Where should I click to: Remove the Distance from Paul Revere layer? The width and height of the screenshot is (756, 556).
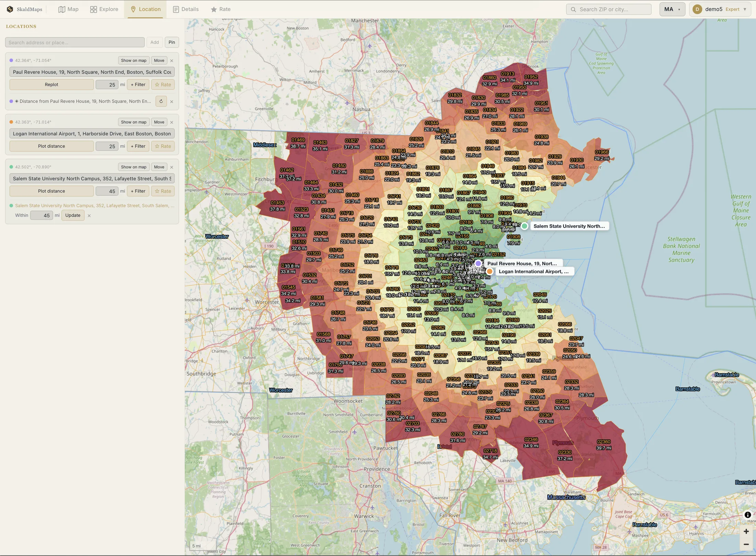tap(172, 102)
